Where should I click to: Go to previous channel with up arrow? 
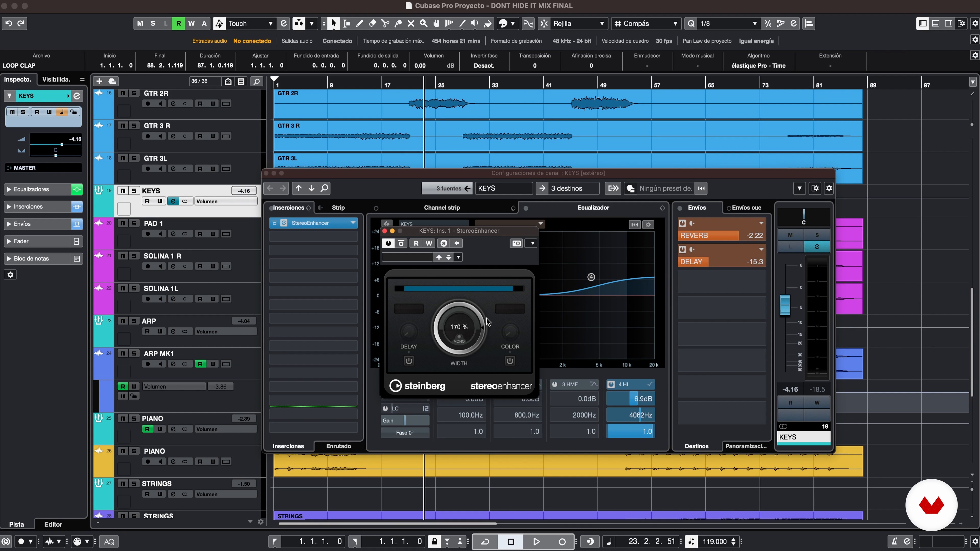point(299,188)
